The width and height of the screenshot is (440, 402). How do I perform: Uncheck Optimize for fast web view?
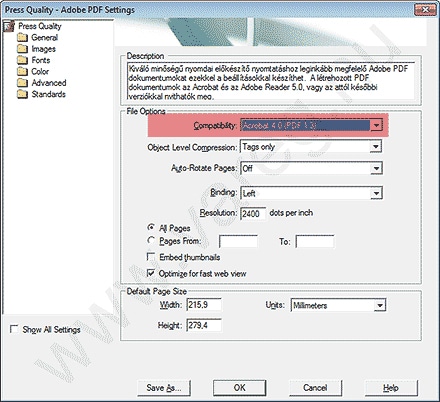[151, 273]
